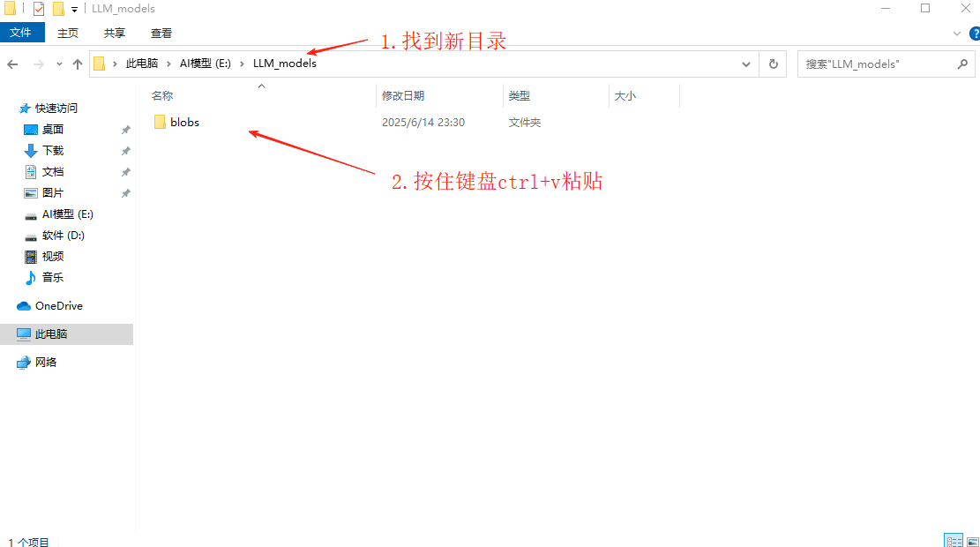980x547 pixels.
Task: Select the blobs folder
Action: (x=184, y=123)
